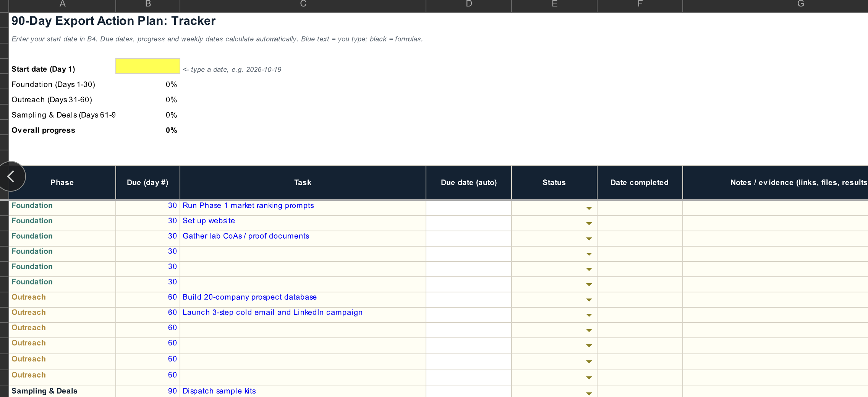Screen dimensions: 868x397
Task: Select the 'Run Phase 1 market ranking prompts' cell
Action: point(303,208)
